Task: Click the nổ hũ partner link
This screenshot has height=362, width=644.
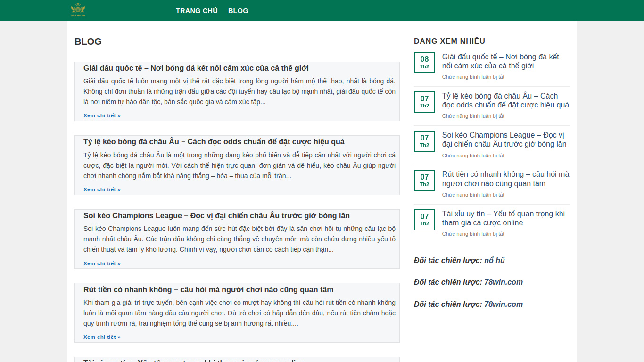Action: point(495,260)
